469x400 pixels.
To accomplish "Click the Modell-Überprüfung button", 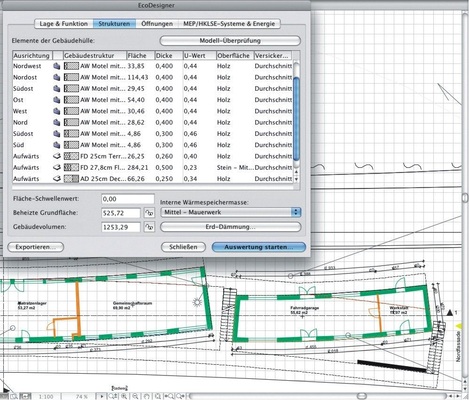I will (230, 41).
